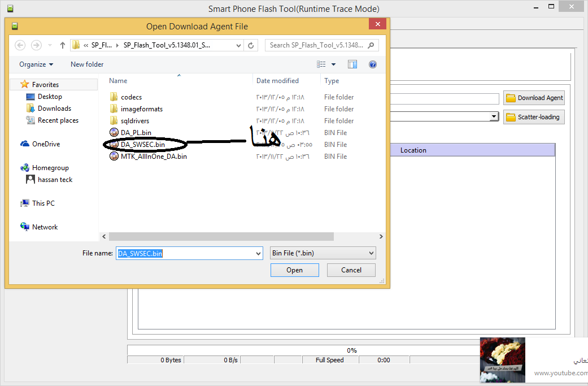Open Bin File type filter dropdown
The image size is (588, 386).
click(x=323, y=253)
